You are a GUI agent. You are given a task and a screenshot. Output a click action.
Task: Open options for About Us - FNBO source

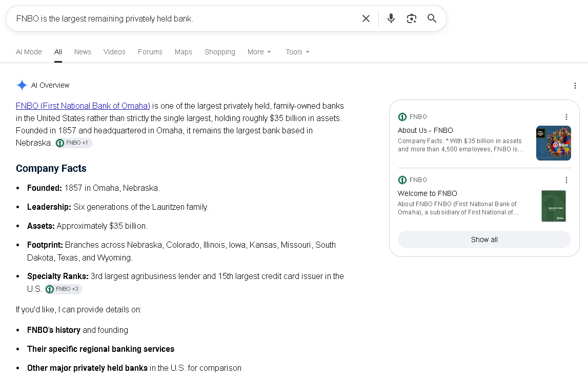(x=566, y=117)
